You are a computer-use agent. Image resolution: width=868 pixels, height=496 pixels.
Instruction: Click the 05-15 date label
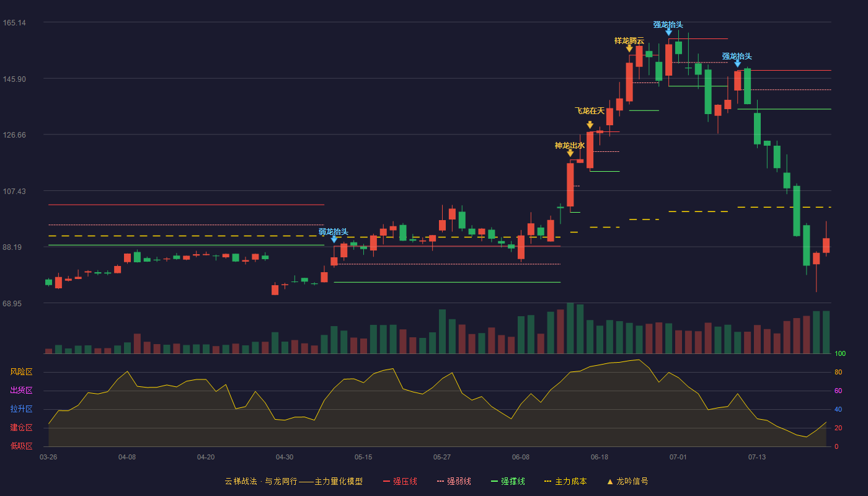[363, 457]
